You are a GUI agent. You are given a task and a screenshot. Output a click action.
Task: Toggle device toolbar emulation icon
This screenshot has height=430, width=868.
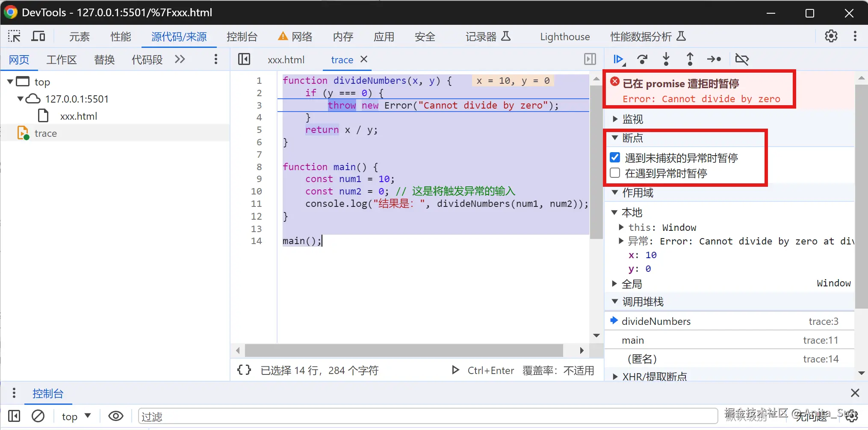[x=38, y=36]
